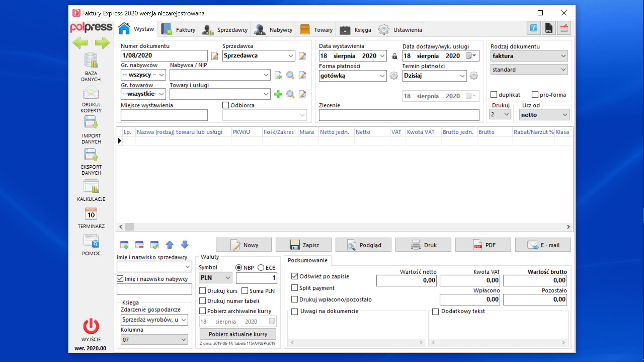
Task: Click the Zapisz button
Action: 304,245
